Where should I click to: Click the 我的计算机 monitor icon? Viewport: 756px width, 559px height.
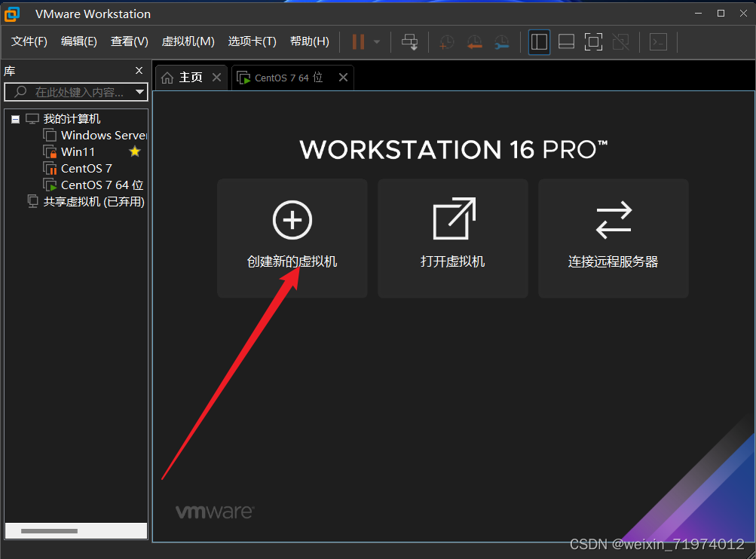[32, 118]
